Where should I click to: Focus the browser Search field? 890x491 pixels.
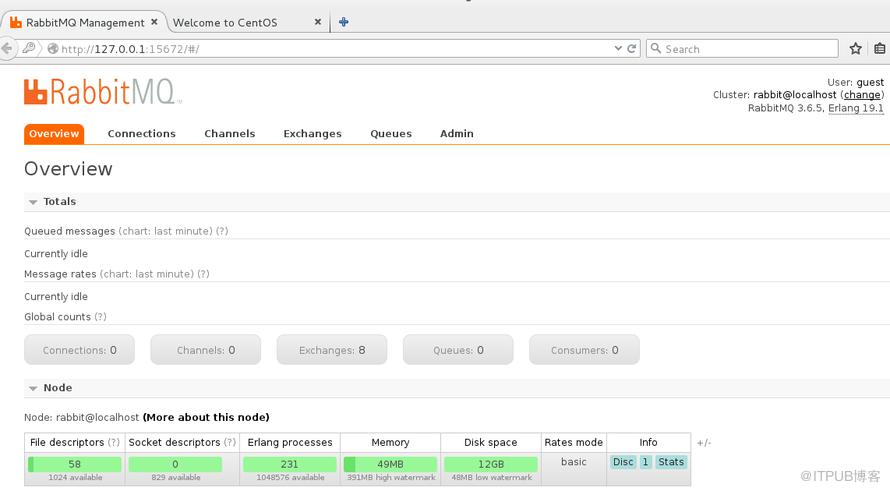click(742, 49)
